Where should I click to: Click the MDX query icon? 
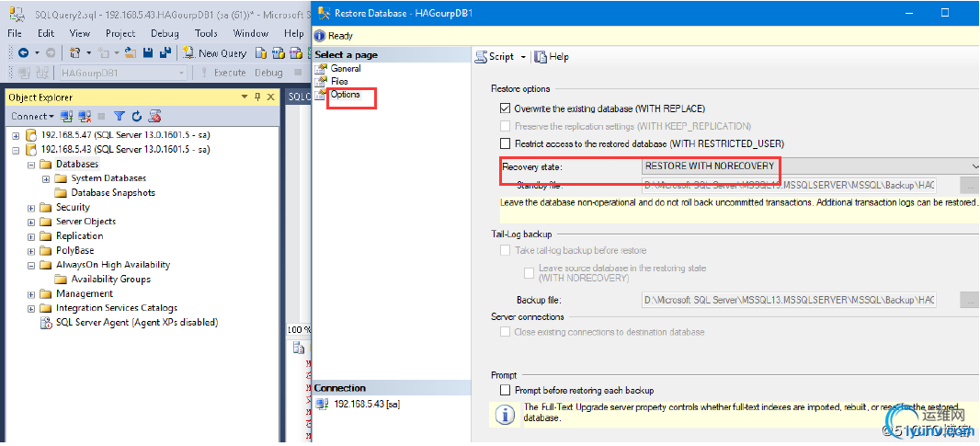coord(279,53)
